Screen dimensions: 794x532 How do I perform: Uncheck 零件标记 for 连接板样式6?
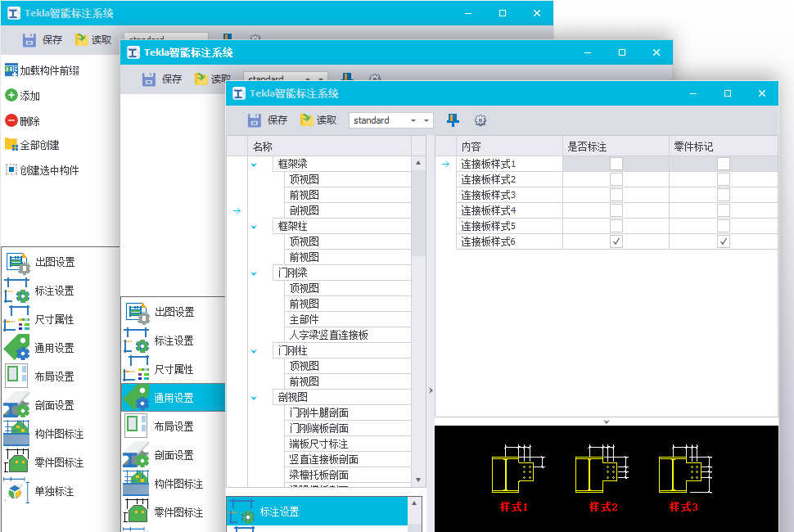tap(724, 241)
